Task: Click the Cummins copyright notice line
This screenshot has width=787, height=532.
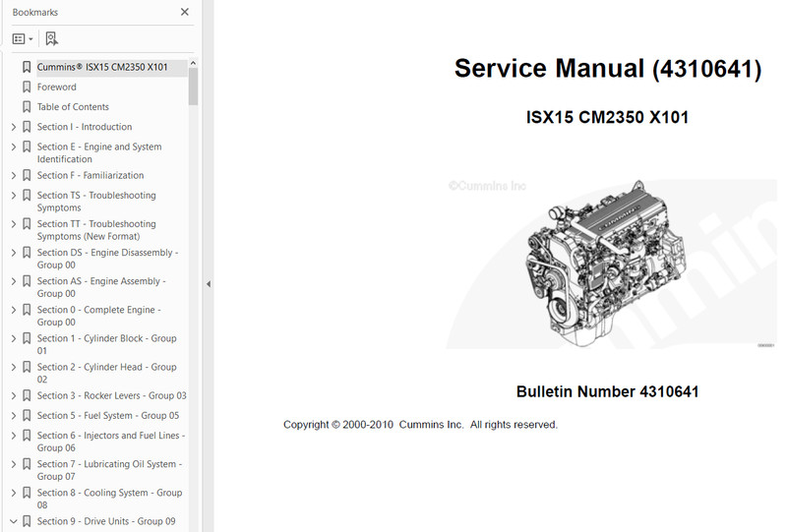Action: [421, 425]
